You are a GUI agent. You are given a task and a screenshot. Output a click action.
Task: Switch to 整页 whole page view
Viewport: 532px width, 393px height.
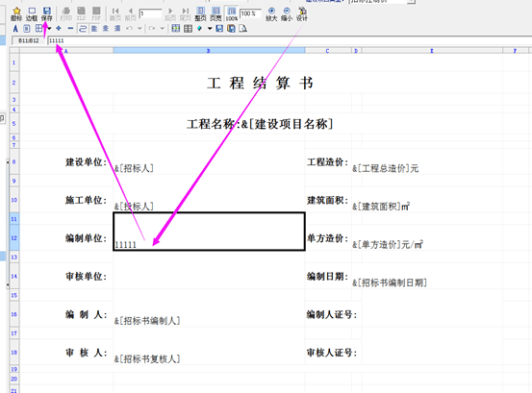pyautogui.click(x=200, y=14)
